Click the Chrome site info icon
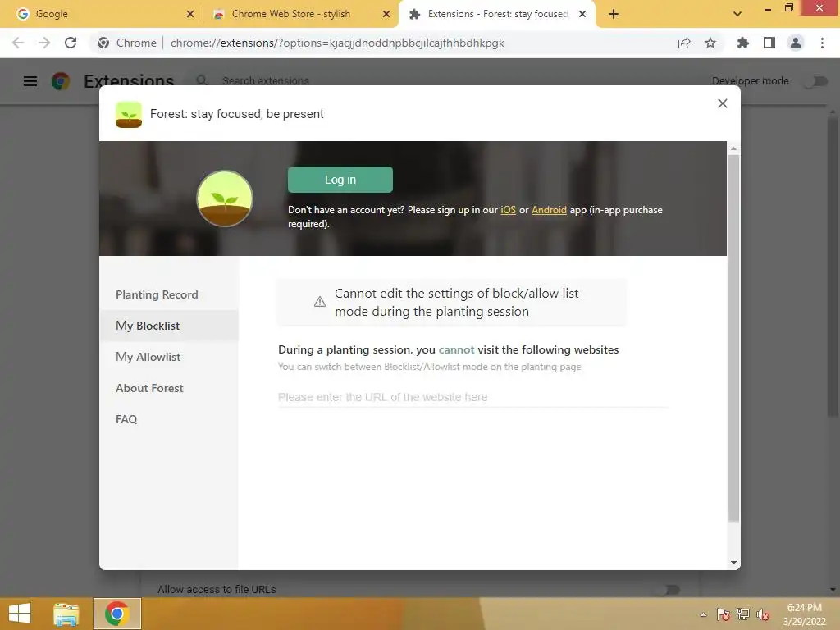 point(103,43)
